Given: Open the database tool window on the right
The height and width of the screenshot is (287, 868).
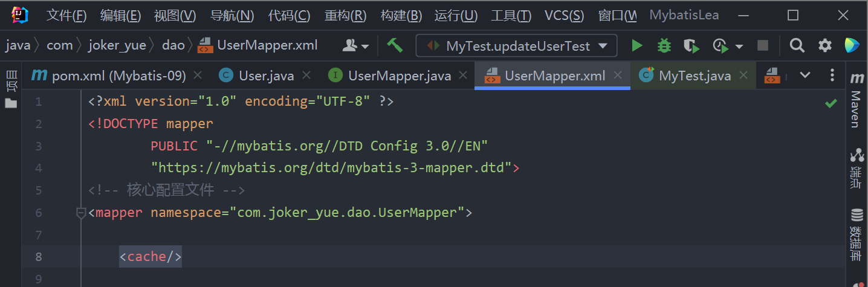Looking at the screenshot, I should (856, 234).
